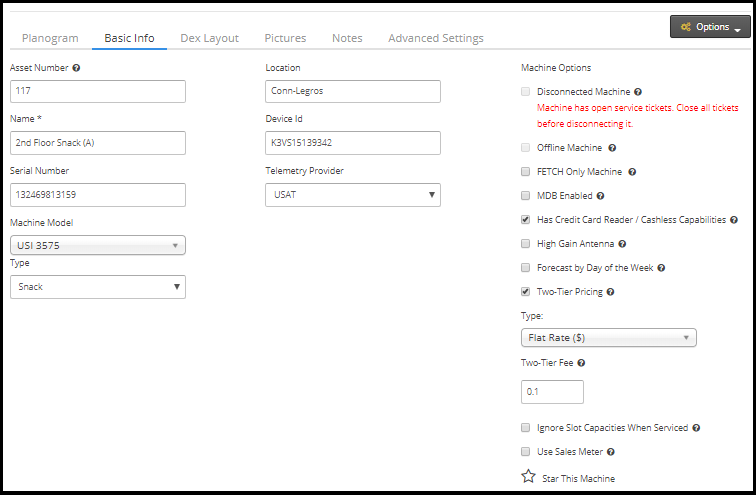Open the Machine Model dropdown
This screenshot has width=756, height=495.
(x=97, y=245)
